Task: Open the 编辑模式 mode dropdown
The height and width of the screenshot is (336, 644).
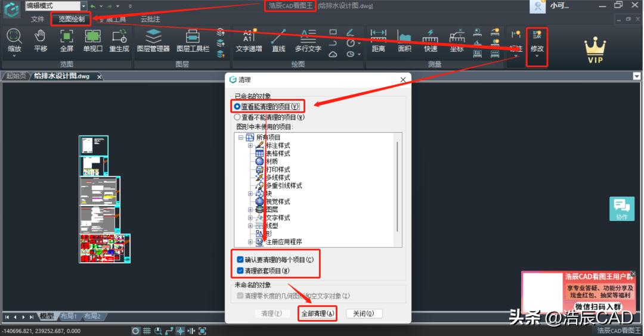Action: (83, 6)
